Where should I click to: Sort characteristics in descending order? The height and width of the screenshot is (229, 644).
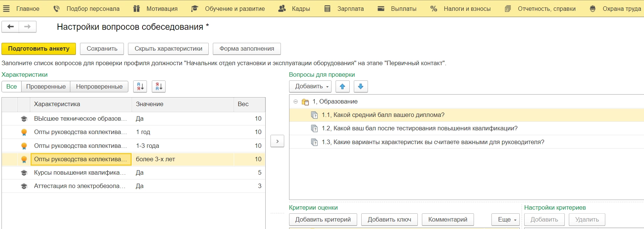(x=159, y=86)
